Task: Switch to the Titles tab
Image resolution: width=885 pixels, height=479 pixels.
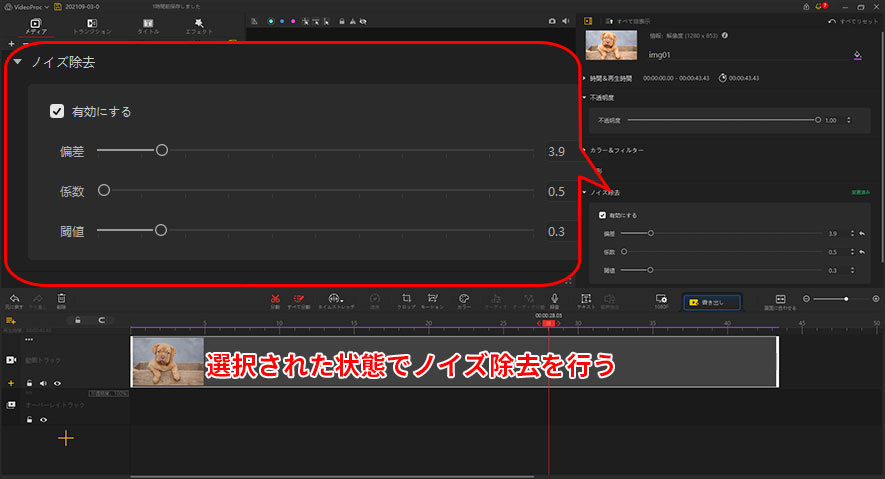Action: (148, 27)
